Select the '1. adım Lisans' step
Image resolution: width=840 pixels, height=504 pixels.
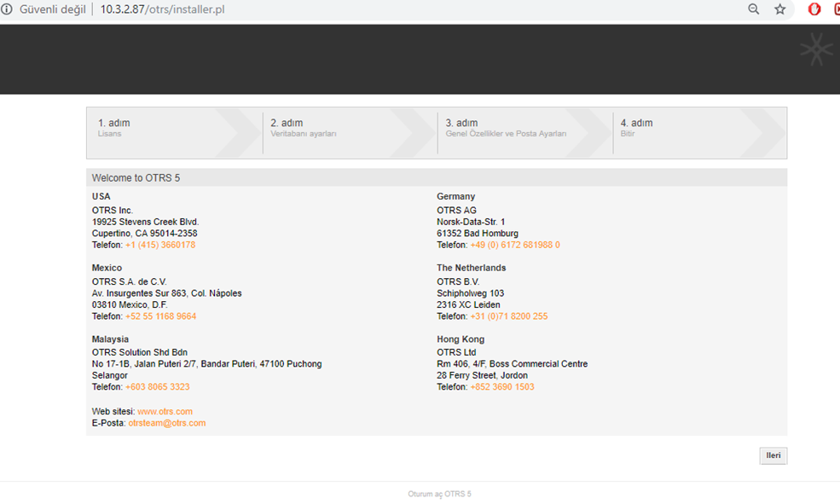pos(174,133)
